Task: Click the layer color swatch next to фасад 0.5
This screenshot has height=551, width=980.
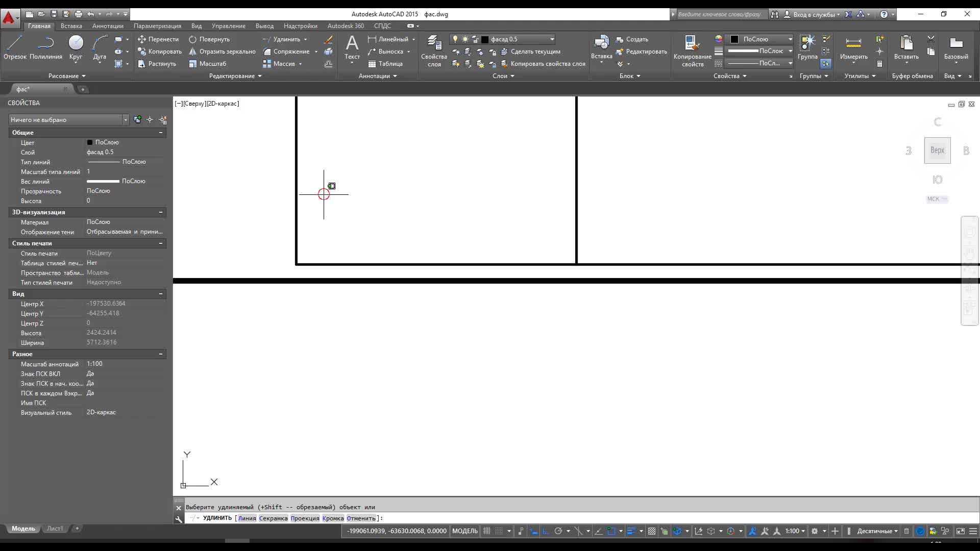Action: click(x=485, y=39)
